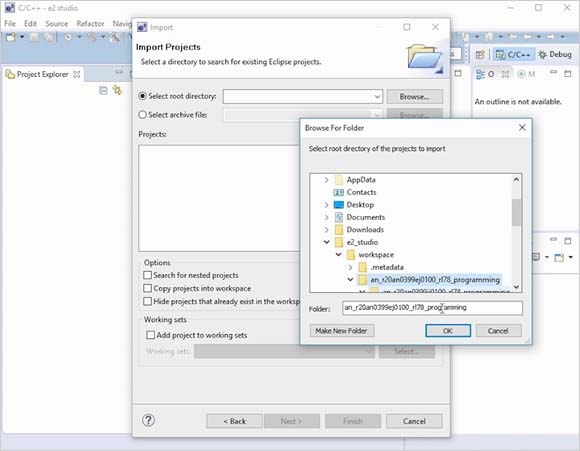Click the Projects list area
580x451 pixels.
[x=219, y=198]
